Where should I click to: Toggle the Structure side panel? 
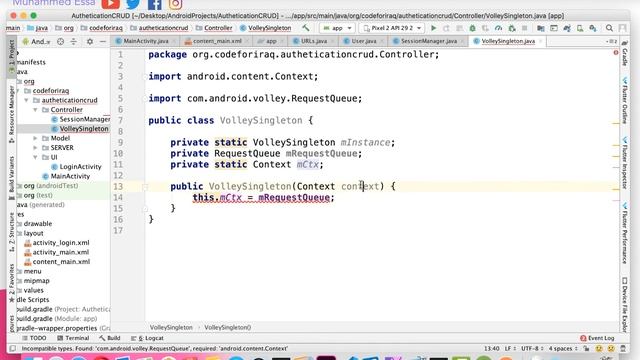pos(11,233)
